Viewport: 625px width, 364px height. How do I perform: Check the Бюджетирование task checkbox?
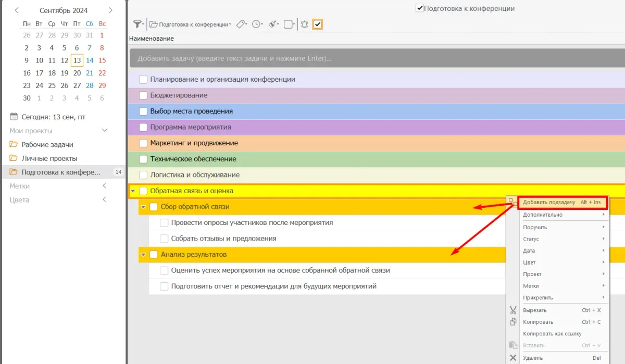tap(143, 96)
